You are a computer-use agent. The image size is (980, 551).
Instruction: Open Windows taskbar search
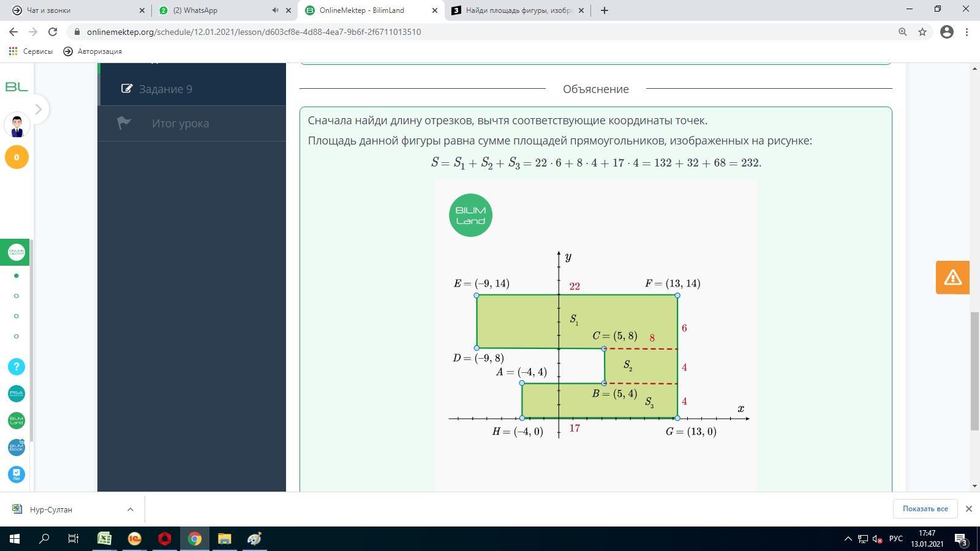(x=44, y=539)
